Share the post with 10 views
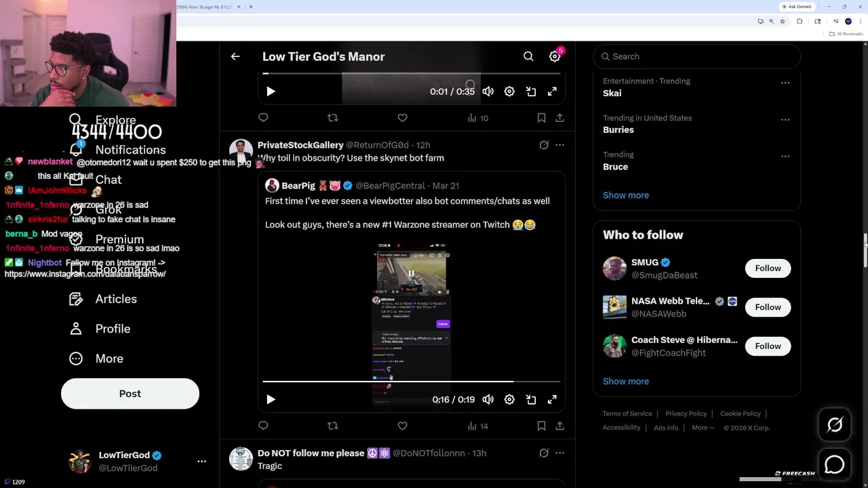The image size is (868, 488). coord(559,118)
